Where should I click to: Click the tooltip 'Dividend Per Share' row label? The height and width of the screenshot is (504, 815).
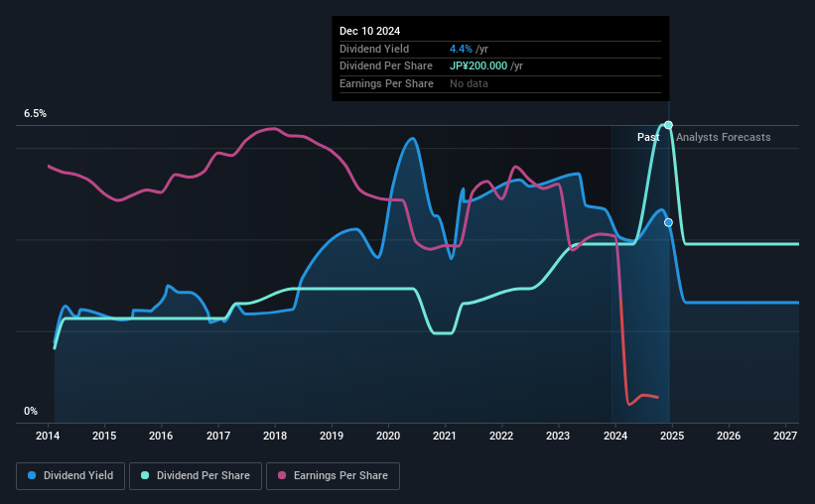[x=386, y=66]
